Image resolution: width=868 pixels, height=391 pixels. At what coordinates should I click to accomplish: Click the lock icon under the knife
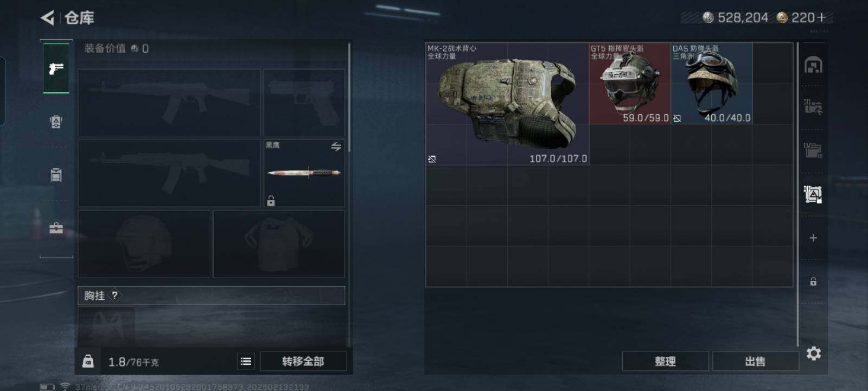point(271,201)
